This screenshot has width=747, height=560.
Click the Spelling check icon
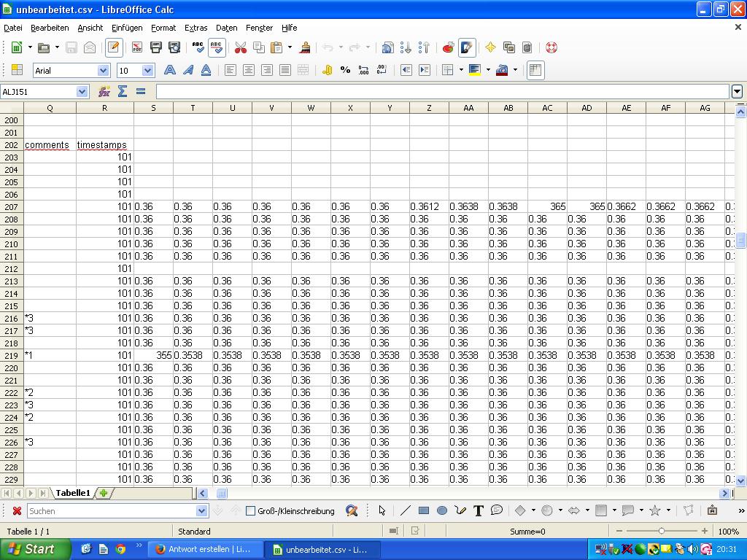point(198,47)
